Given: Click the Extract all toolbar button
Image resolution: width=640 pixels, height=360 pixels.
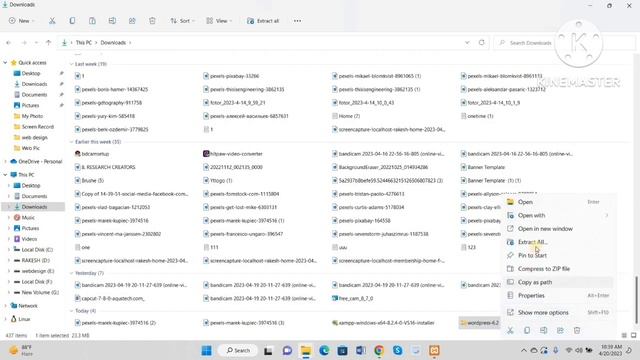Looking at the screenshot, I should [x=263, y=21].
